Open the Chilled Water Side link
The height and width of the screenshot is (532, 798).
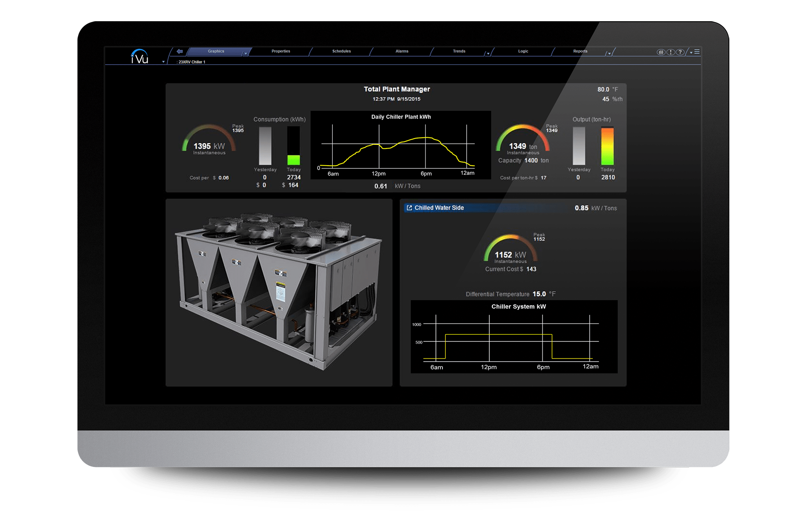coord(439,208)
